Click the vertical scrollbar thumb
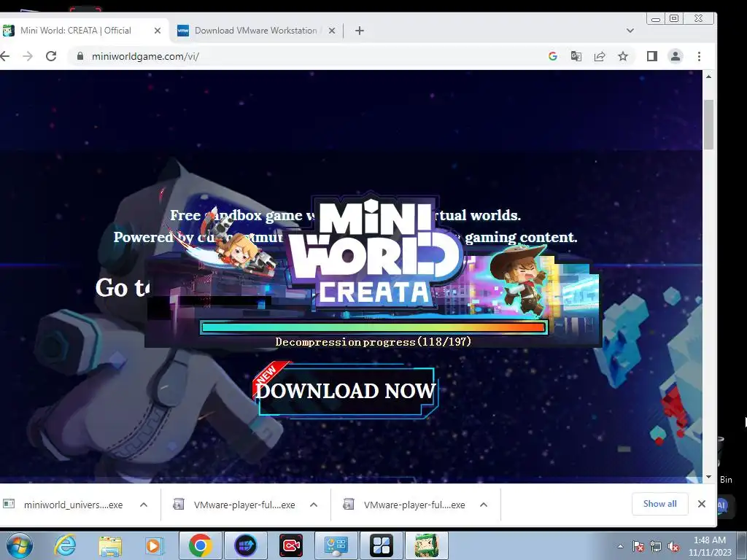This screenshot has height=560, width=747. [x=708, y=125]
